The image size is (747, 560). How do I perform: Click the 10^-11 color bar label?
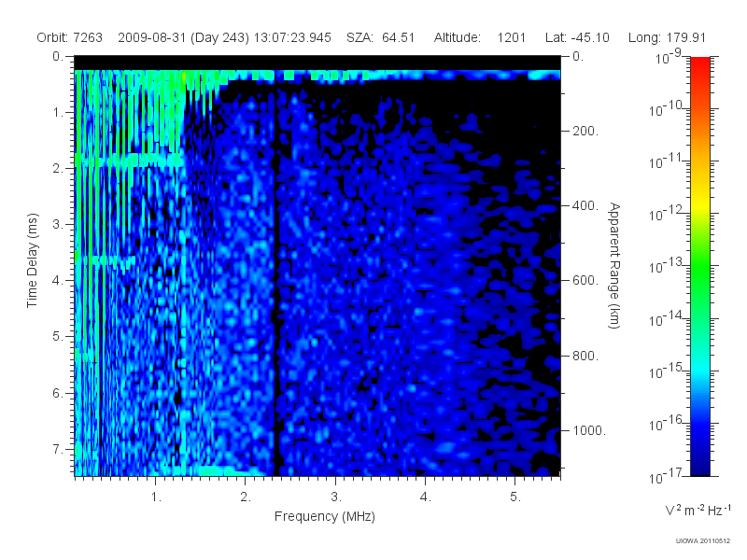tap(666, 161)
